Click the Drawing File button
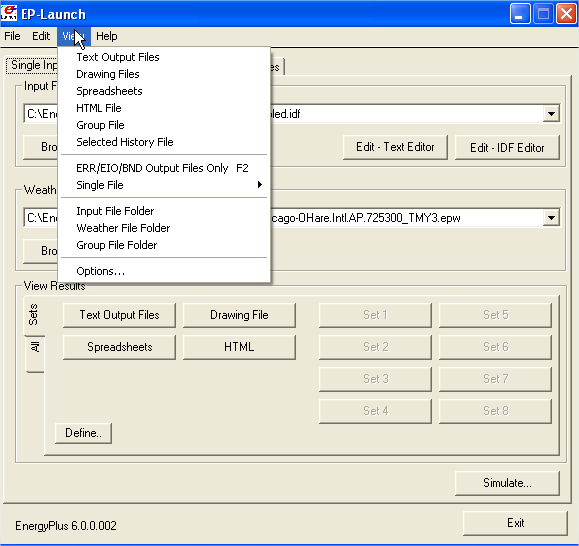This screenshot has width=579, height=546. click(239, 315)
